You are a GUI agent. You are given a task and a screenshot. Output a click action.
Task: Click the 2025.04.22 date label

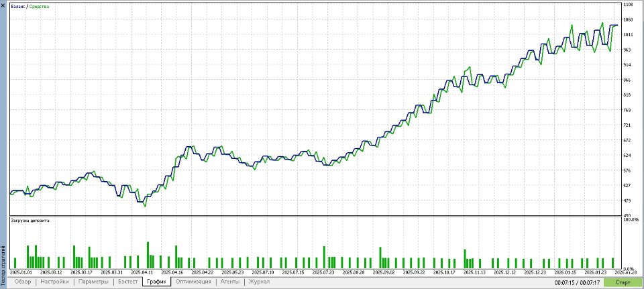[203, 272]
